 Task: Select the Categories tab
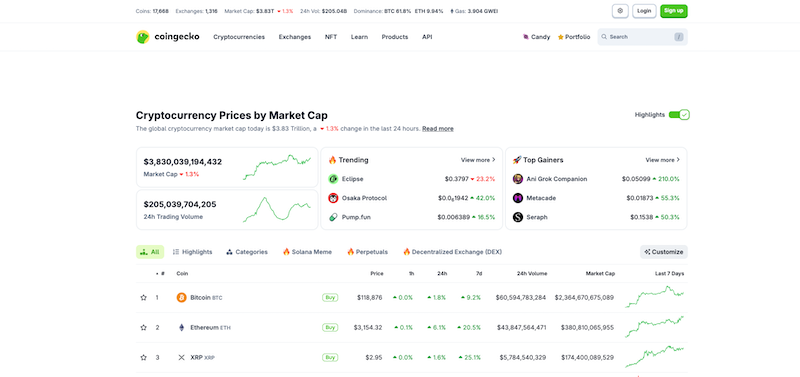[247, 252]
